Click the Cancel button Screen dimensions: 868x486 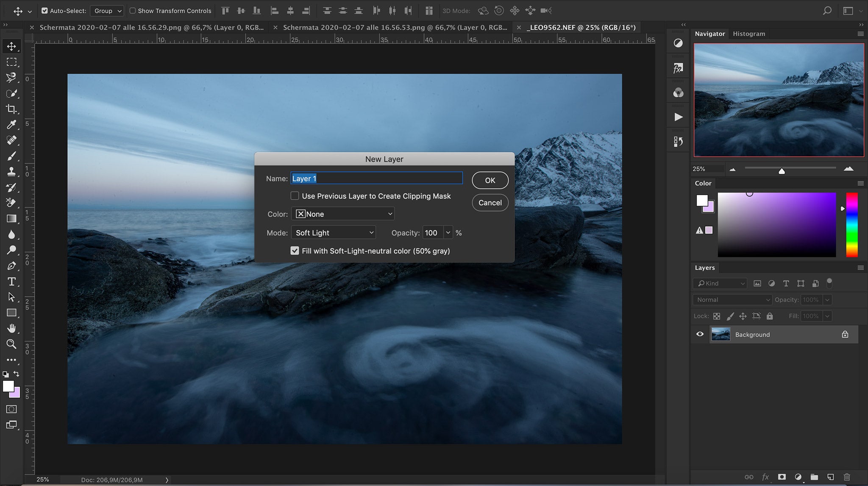tap(490, 203)
